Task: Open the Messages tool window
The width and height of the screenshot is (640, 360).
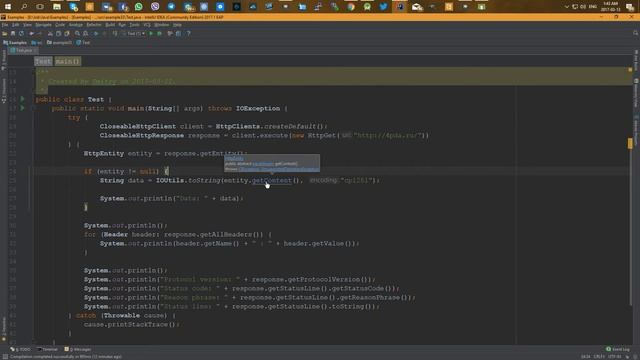Action: (x=78, y=349)
